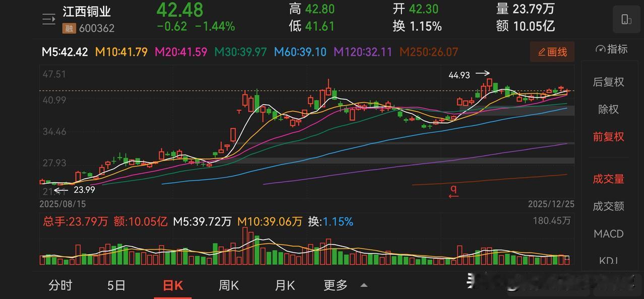The image size is (644, 299).
Task: Select 后复权 adjustment mode
Action: [609, 82]
